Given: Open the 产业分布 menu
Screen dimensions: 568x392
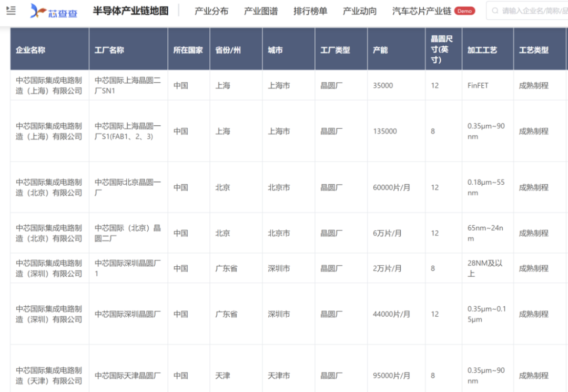Looking at the screenshot, I should pyautogui.click(x=211, y=11).
